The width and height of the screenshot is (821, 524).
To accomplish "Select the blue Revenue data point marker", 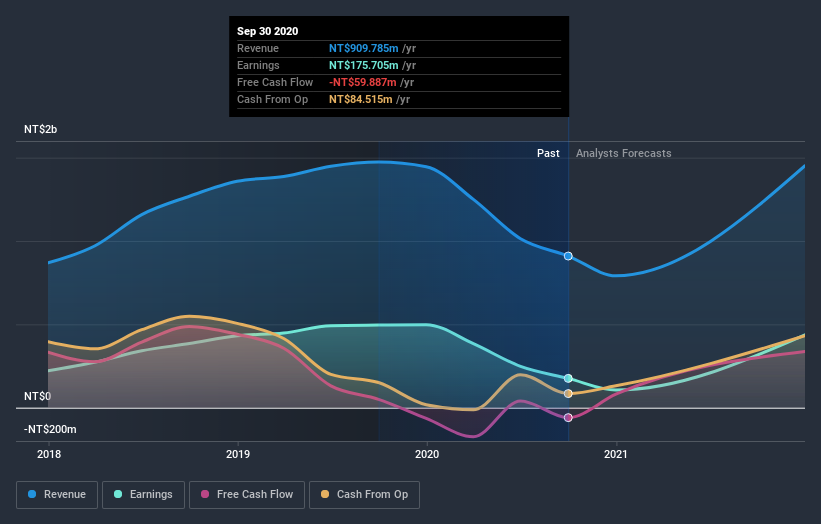I will coord(568,256).
